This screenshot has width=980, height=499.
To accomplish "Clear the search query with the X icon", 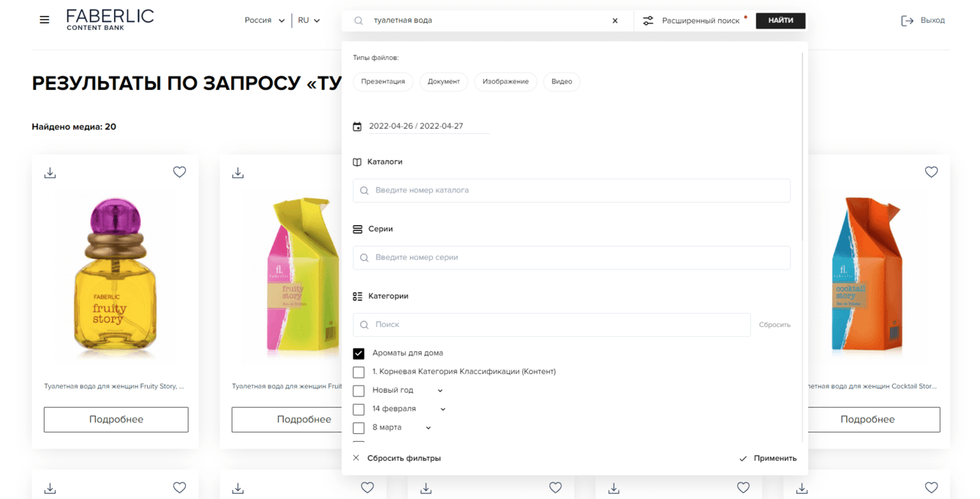I will coord(615,20).
